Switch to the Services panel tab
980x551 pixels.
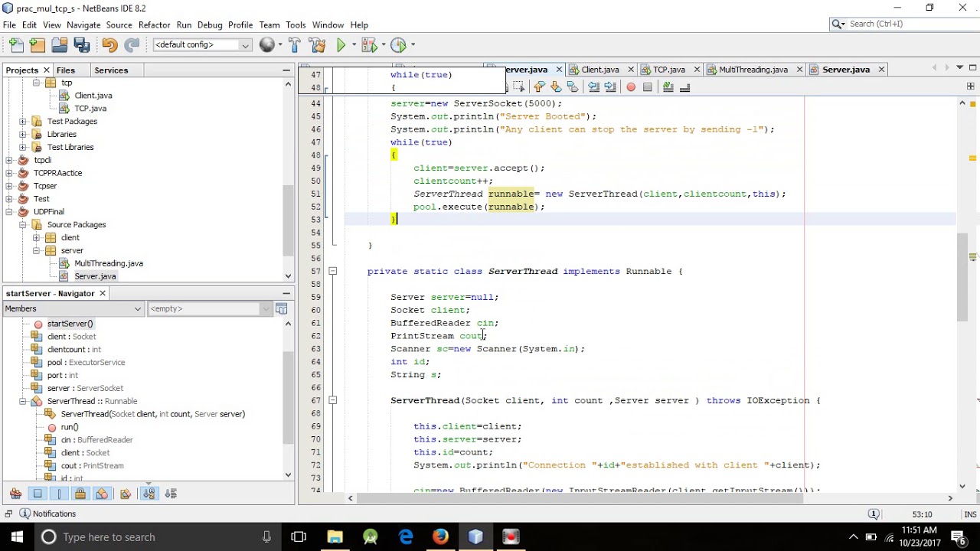[111, 70]
